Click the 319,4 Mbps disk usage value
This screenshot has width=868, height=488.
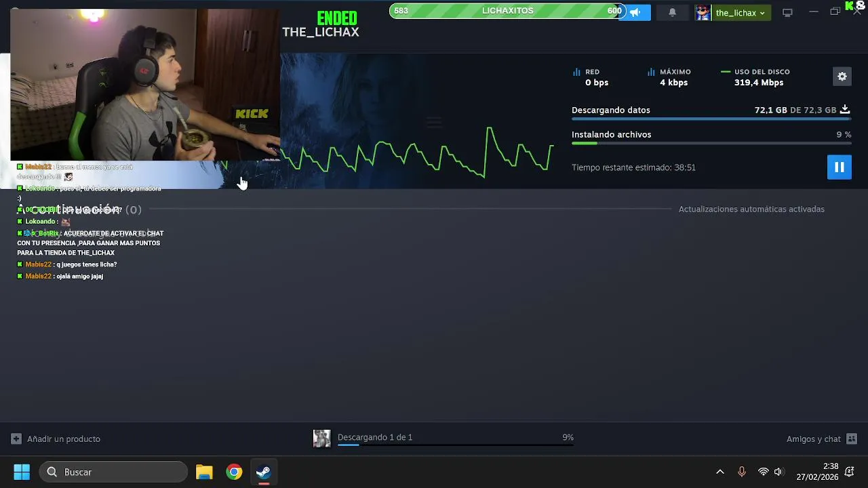(x=759, y=83)
